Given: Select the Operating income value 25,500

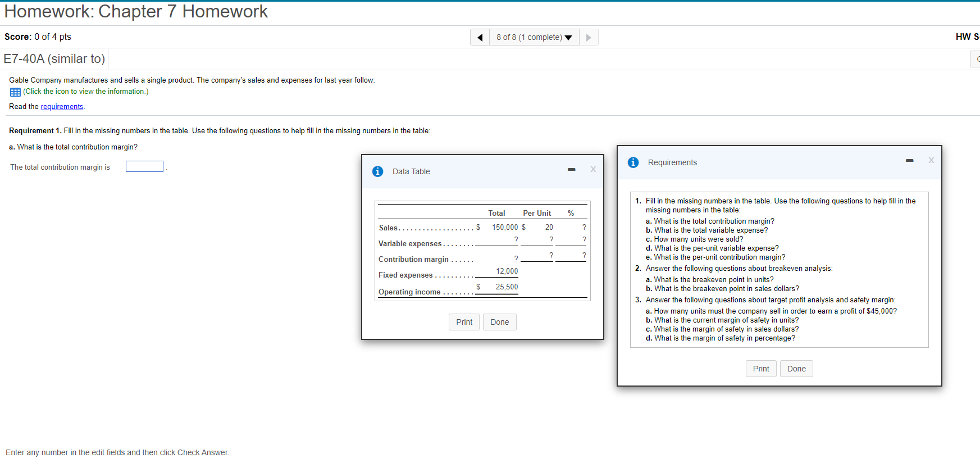Looking at the screenshot, I should pos(507,287).
